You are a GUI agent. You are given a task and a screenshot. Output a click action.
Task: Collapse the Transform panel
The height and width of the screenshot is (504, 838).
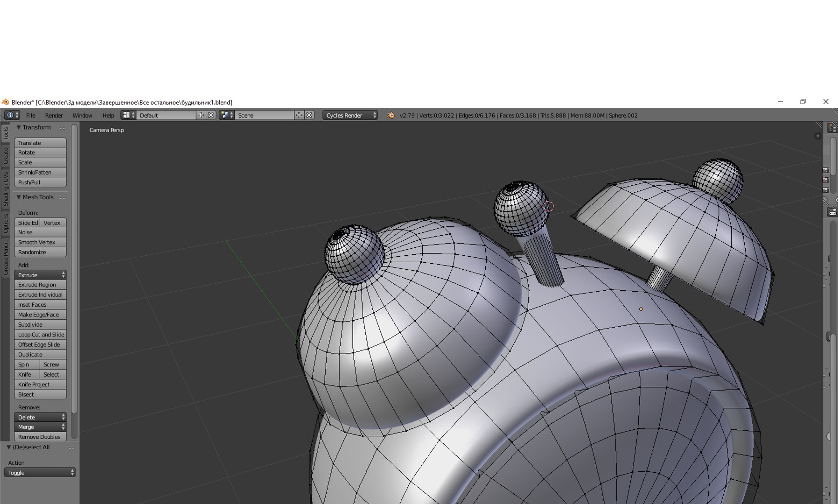click(x=19, y=127)
